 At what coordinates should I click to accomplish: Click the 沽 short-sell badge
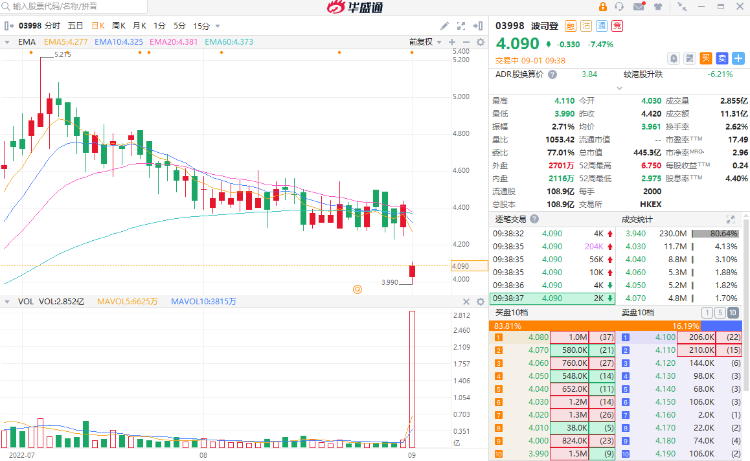pos(586,26)
